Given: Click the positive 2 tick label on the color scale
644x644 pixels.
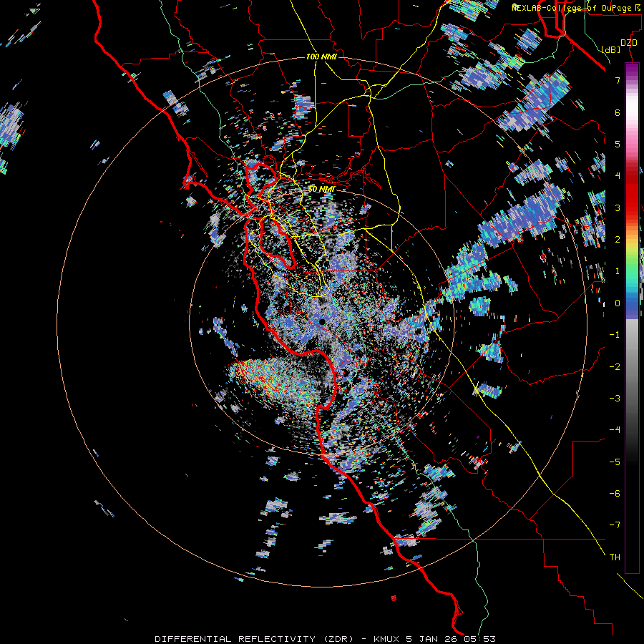Looking at the screenshot, I should (618, 240).
